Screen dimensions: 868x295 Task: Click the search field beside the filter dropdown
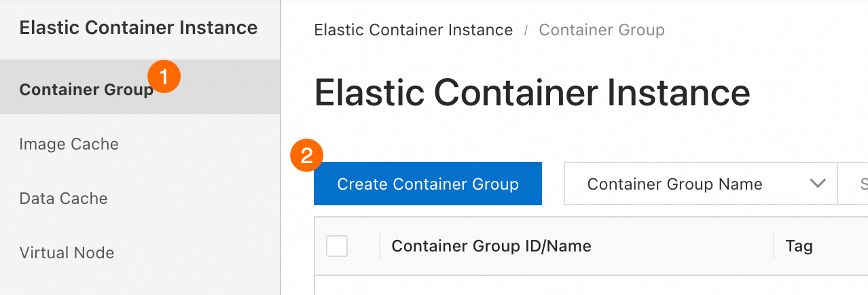[x=854, y=184]
